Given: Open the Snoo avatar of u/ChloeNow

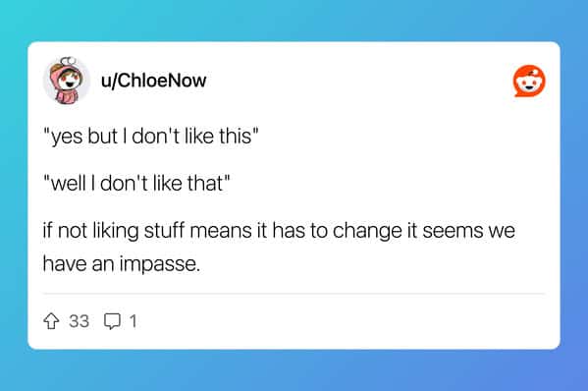Looking at the screenshot, I should pos(67,81).
